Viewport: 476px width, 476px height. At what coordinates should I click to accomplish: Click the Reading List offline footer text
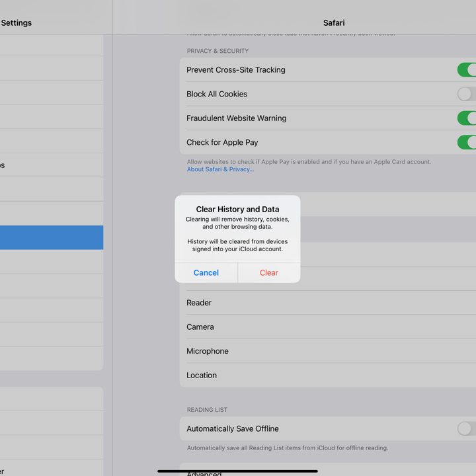pos(288,448)
